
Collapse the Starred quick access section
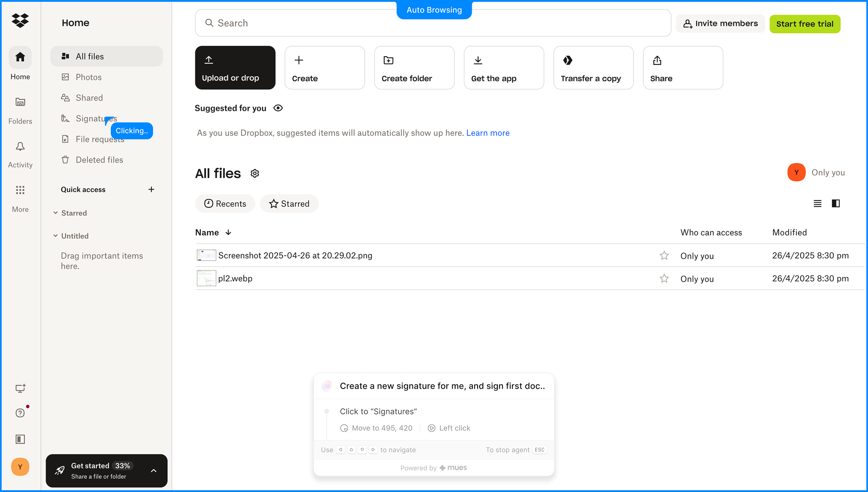(x=55, y=213)
